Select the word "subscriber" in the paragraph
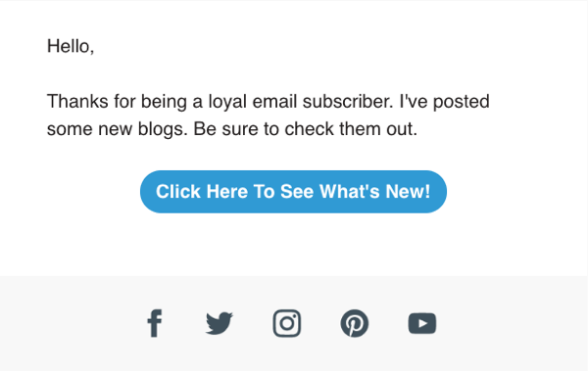 tap(348, 102)
